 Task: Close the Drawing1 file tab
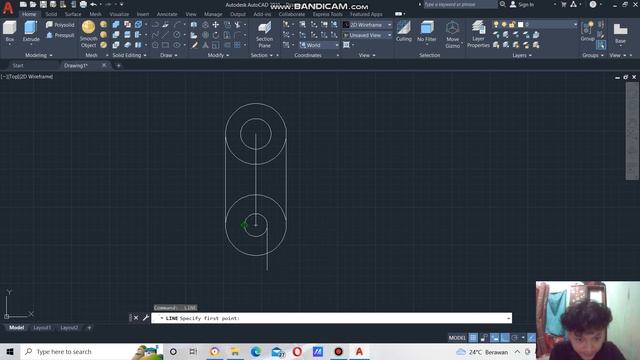[104, 65]
